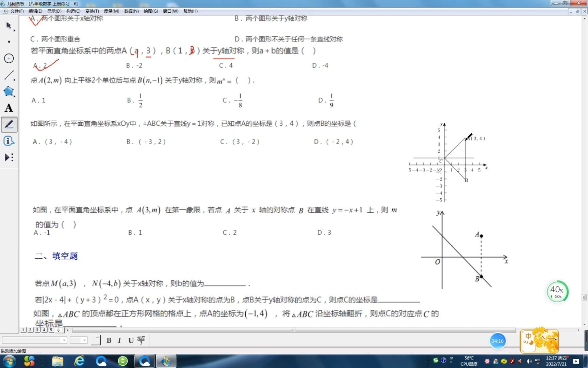The width and height of the screenshot is (588, 368).
Task: Select the arrow selection tool
Action: tap(9, 26)
